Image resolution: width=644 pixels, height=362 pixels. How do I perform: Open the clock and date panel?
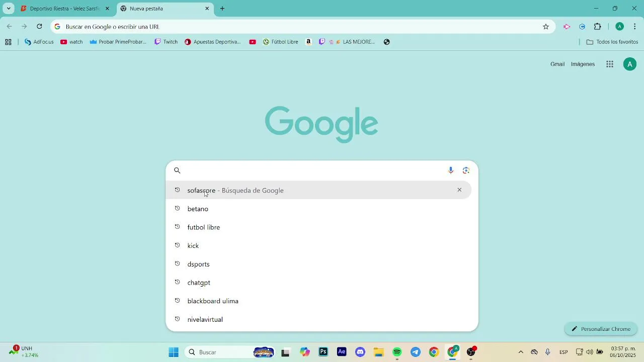click(x=623, y=352)
